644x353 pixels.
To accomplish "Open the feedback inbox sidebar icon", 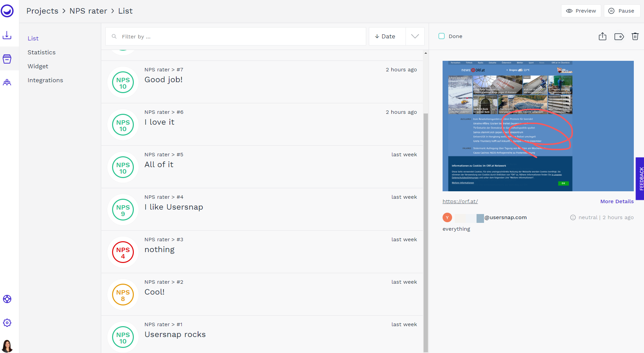I will (7, 59).
